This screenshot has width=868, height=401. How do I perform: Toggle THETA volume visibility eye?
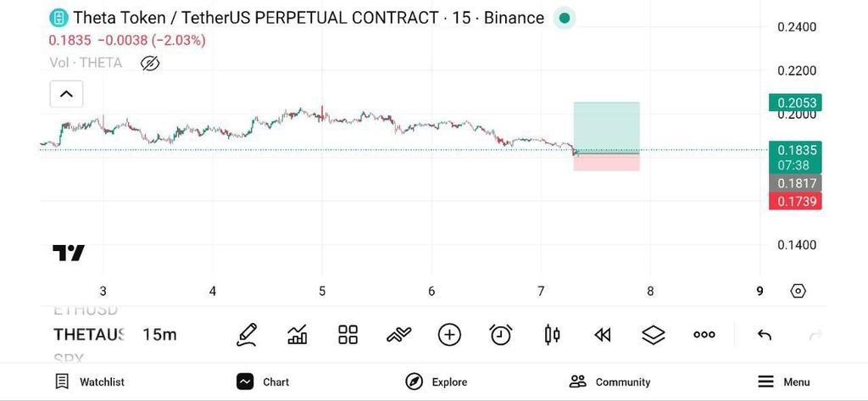[x=150, y=63]
